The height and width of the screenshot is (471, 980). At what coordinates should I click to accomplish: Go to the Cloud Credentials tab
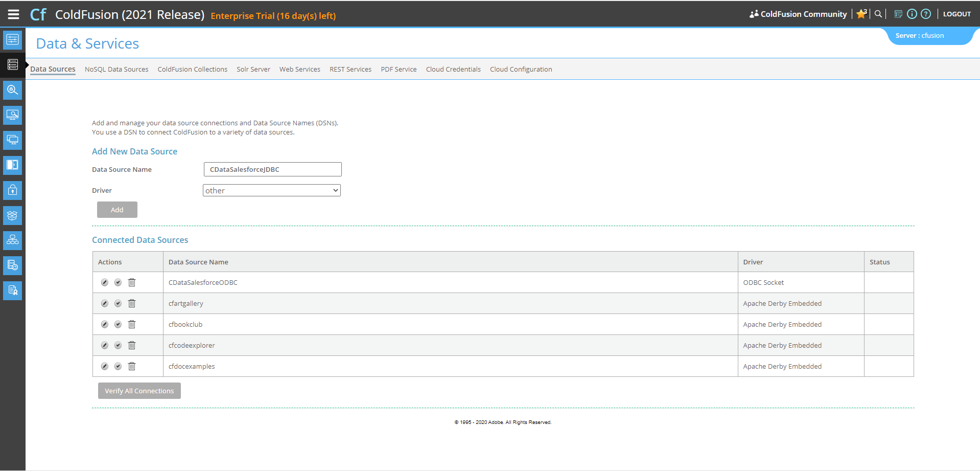(x=453, y=70)
